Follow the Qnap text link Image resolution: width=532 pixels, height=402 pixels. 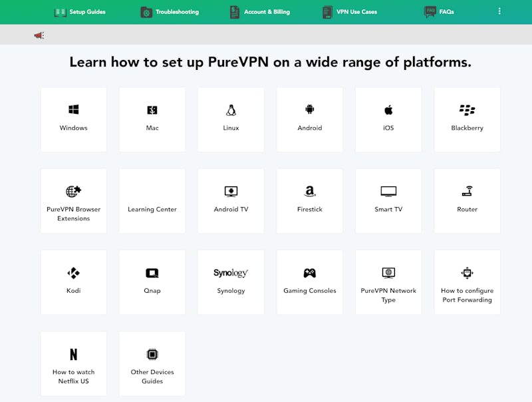[x=152, y=291]
